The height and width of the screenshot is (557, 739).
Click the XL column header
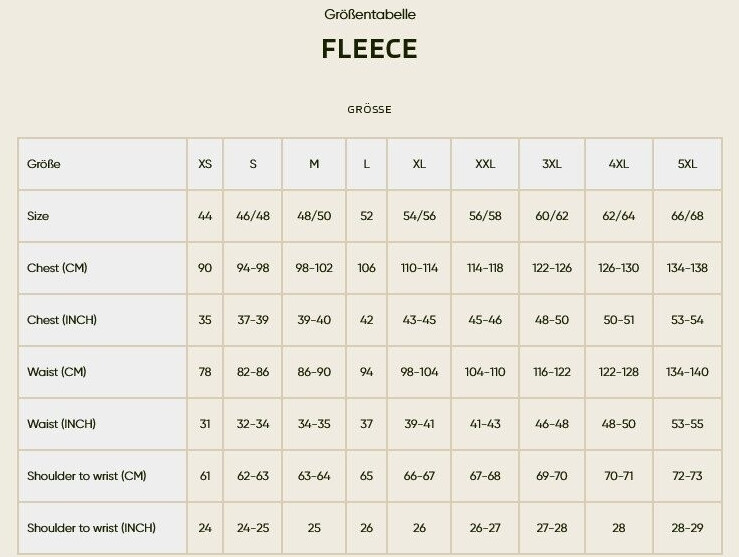(x=419, y=164)
